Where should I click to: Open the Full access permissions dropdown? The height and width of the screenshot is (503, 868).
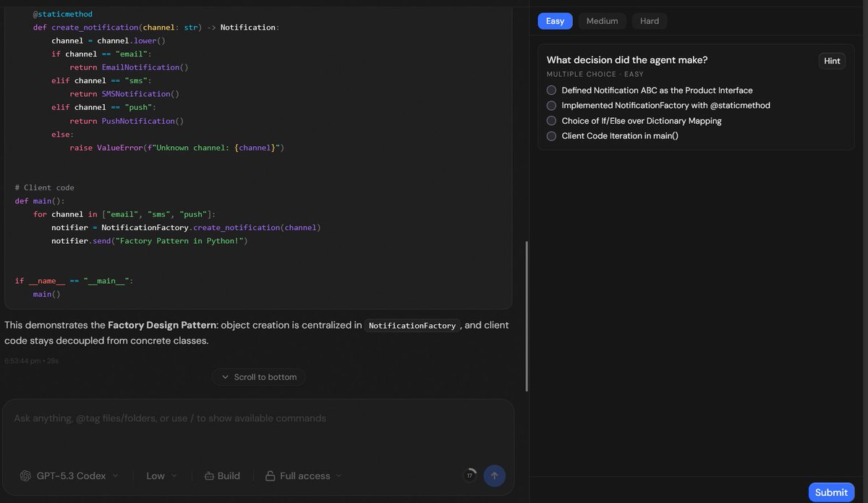[x=304, y=475]
